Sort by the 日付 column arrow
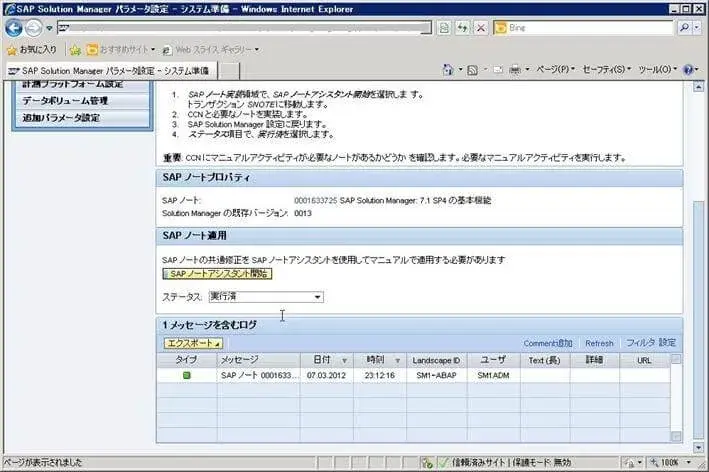Viewport: 709px width, 472px height. 344,361
